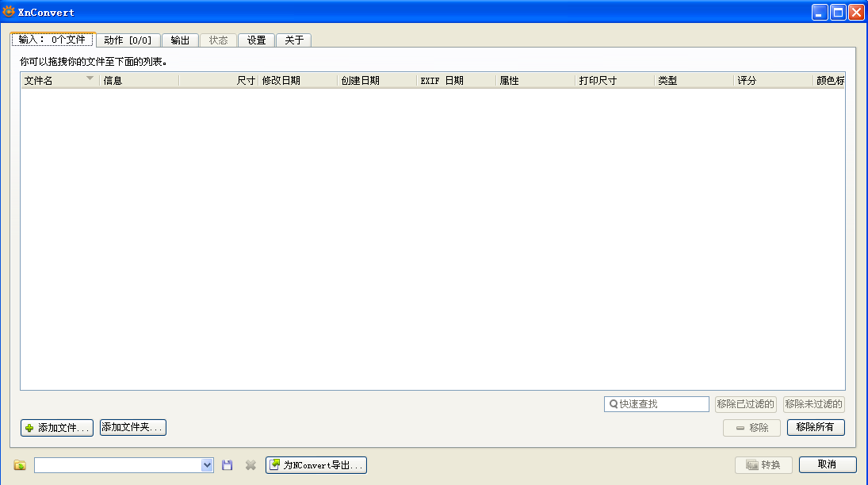868x485 pixels.
Task: Click 移除已过滤的 button
Action: [x=746, y=404]
